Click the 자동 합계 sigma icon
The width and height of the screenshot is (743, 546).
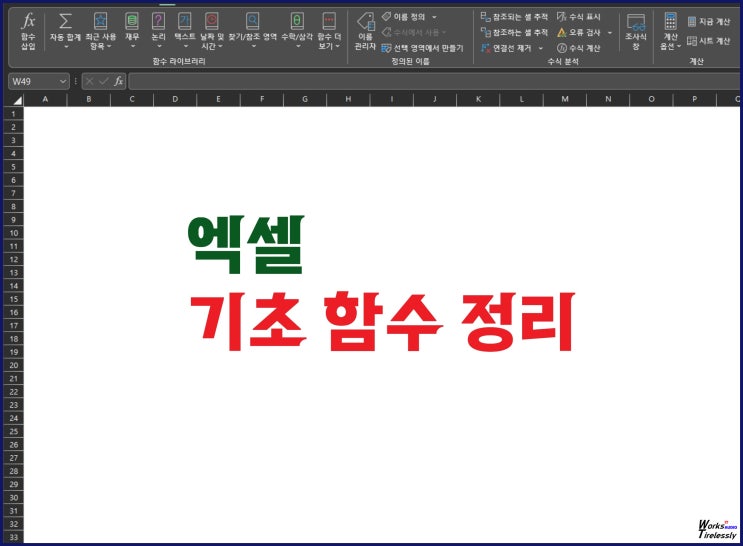click(65, 21)
